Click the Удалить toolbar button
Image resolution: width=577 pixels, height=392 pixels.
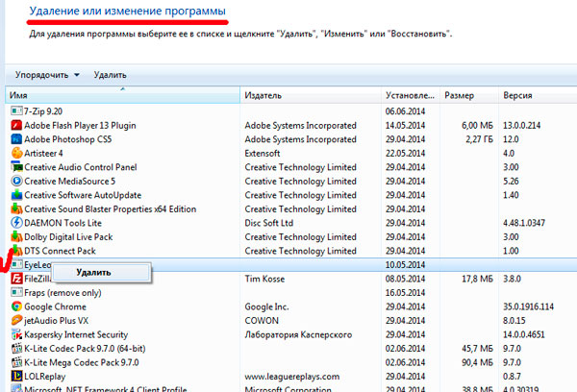(x=110, y=75)
